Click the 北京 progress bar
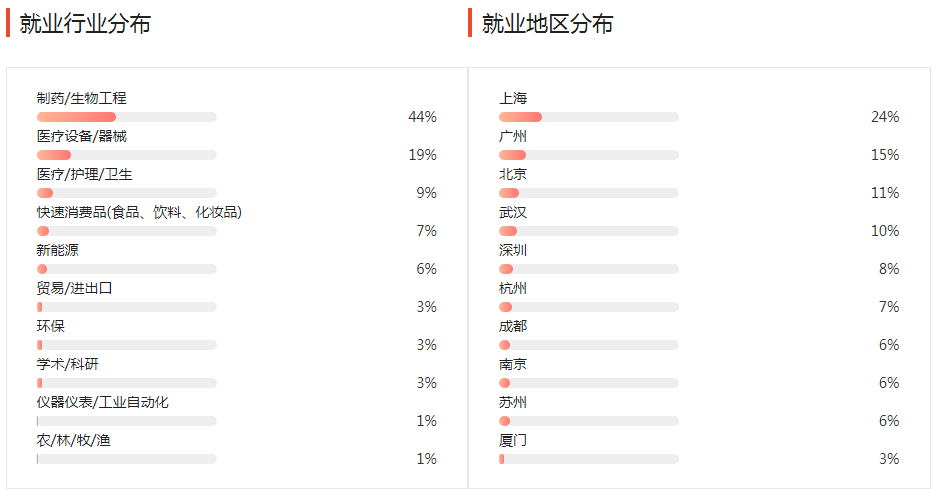 click(589, 193)
